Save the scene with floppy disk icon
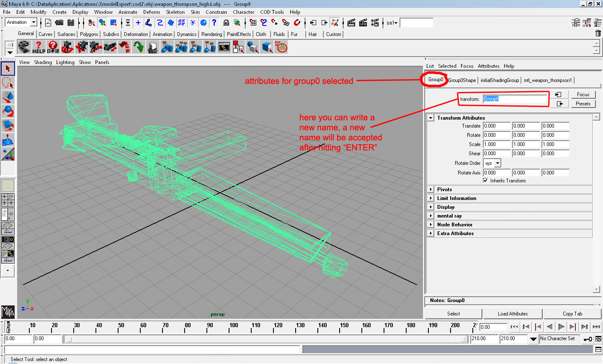603x364 pixels. pyautogui.click(x=71, y=23)
